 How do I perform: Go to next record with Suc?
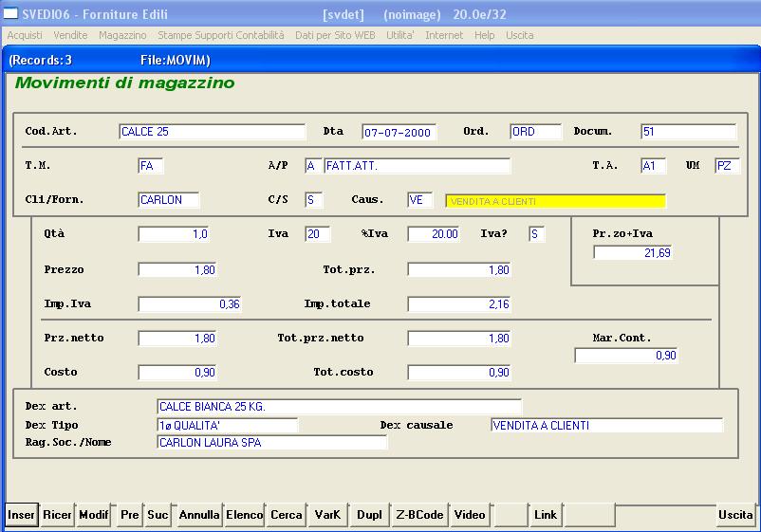[x=158, y=515]
